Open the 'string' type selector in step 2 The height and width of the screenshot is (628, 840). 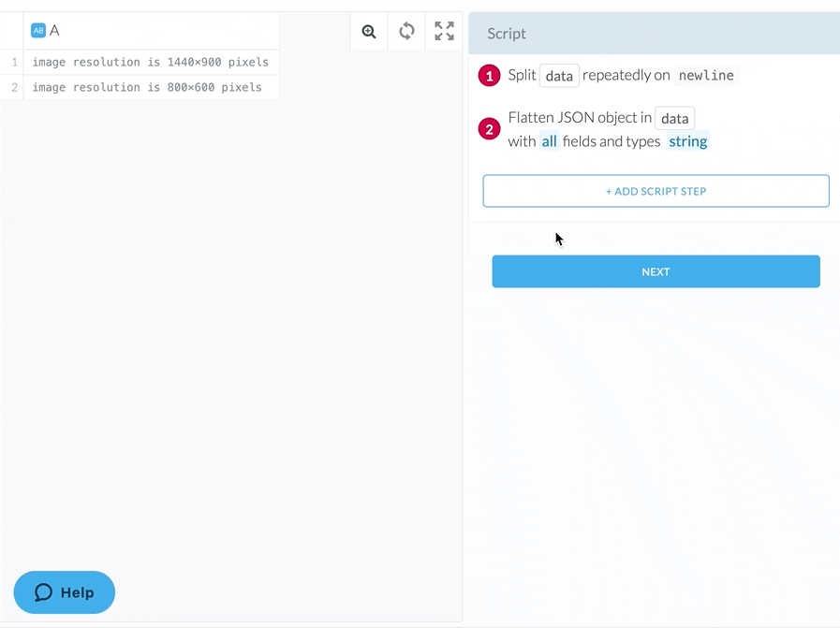pyautogui.click(x=687, y=141)
